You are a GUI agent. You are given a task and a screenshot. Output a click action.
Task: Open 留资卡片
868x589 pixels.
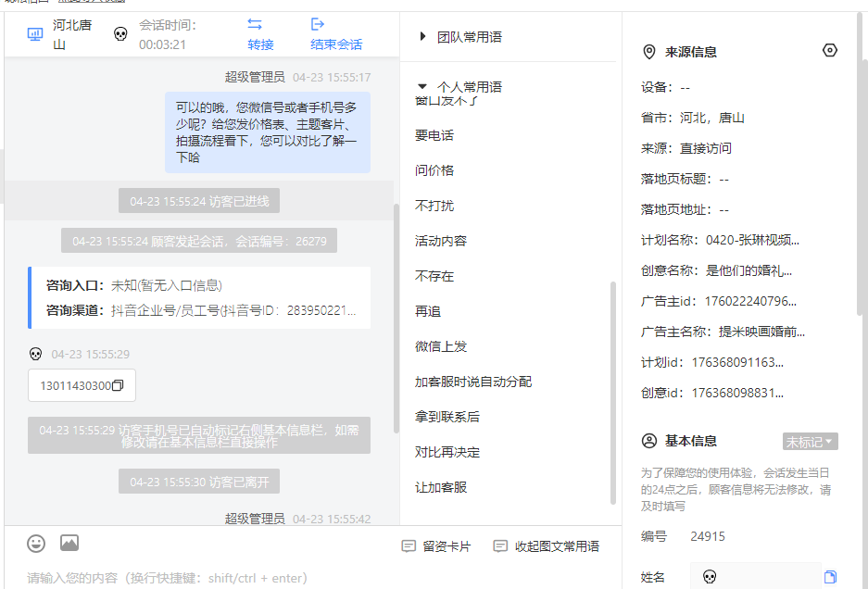click(436, 546)
